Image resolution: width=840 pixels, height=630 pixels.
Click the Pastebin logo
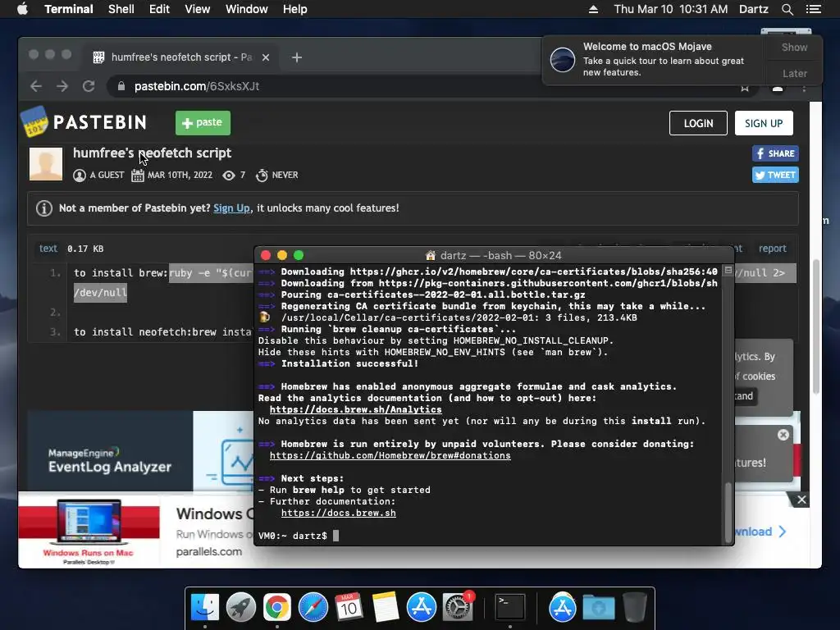click(84, 122)
